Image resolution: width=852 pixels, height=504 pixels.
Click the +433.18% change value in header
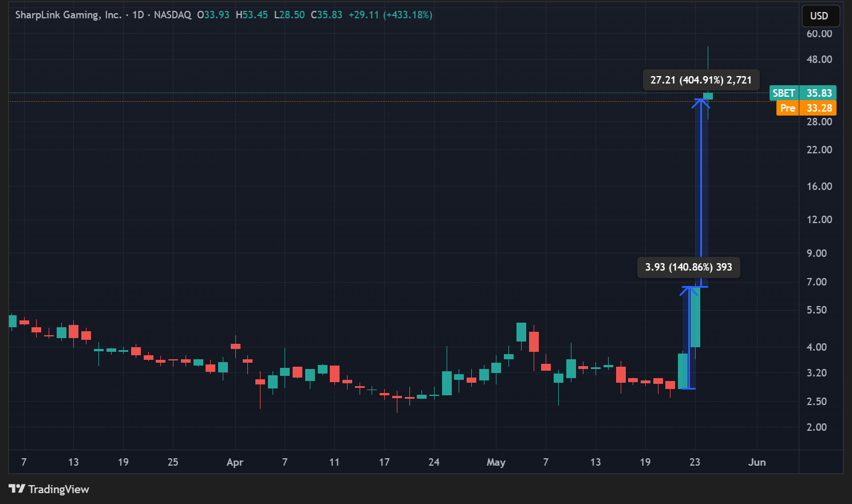[408, 15]
